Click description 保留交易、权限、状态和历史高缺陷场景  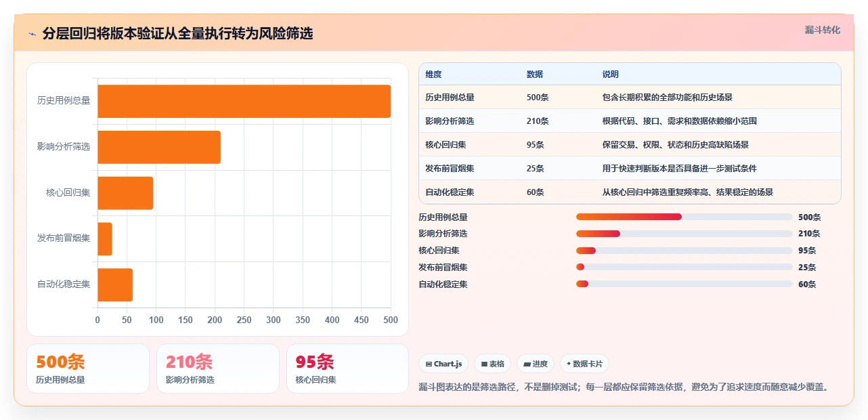[x=675, y=145]
